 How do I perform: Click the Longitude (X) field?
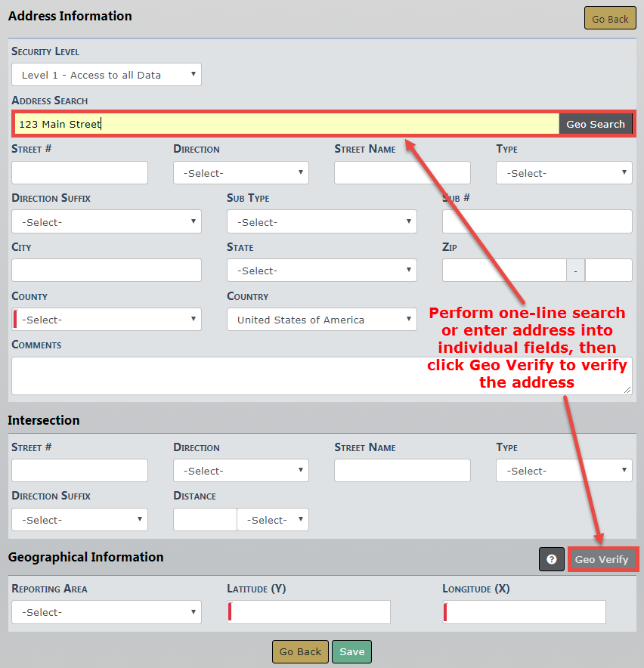(x=525, y=612)
